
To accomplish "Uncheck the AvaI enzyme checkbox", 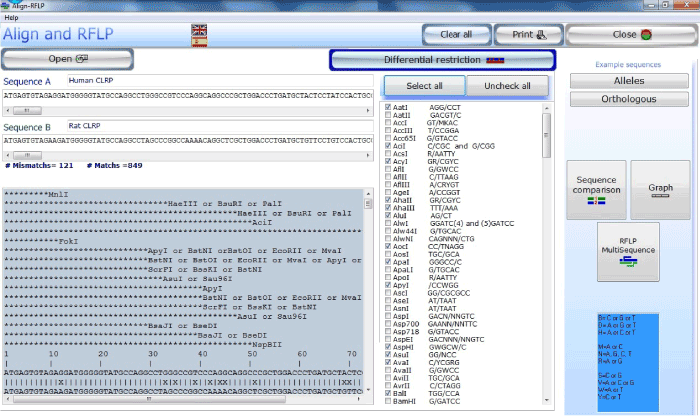I will pyautogui.click(x=388, y=362).
